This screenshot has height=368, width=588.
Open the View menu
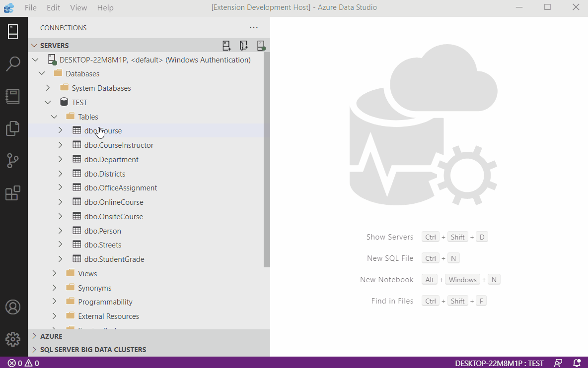78,7
